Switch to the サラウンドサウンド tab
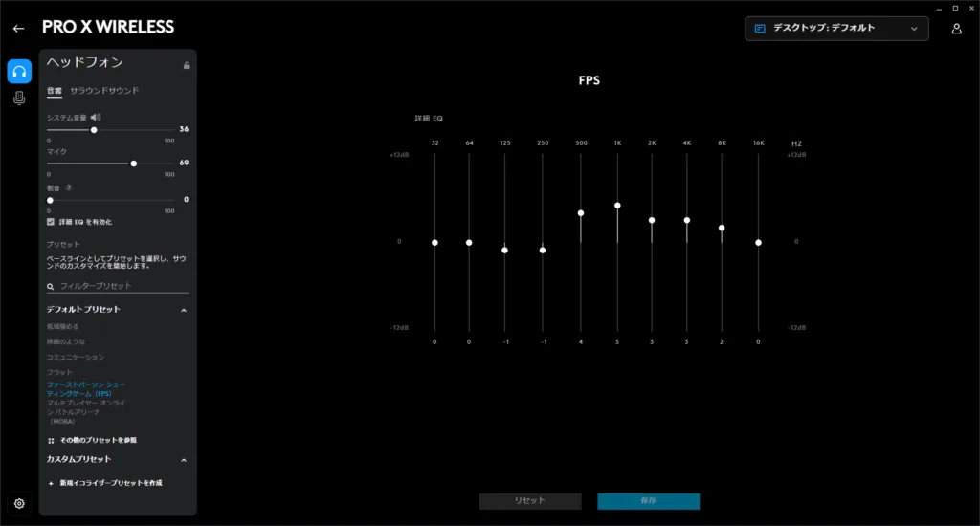The width and height of the screenshot is (980, 526). tap(104, 91)
